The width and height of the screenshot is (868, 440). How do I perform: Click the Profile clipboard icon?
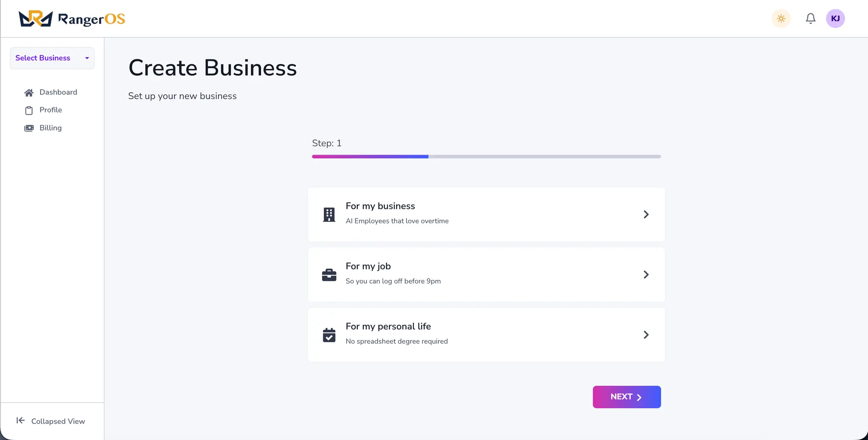coord(29,111)
